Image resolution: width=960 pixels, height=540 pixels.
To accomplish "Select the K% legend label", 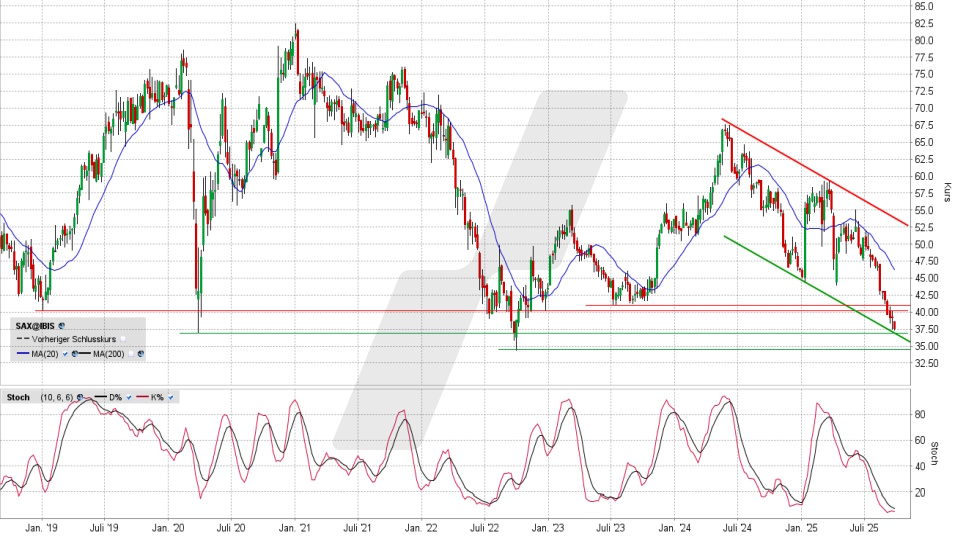I will (x=157, y=397).
